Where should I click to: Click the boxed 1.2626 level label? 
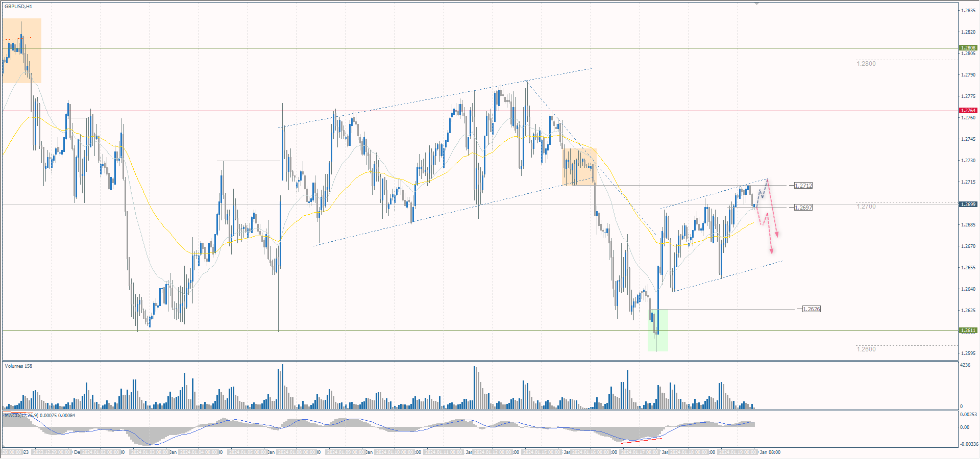pos(812,309)
